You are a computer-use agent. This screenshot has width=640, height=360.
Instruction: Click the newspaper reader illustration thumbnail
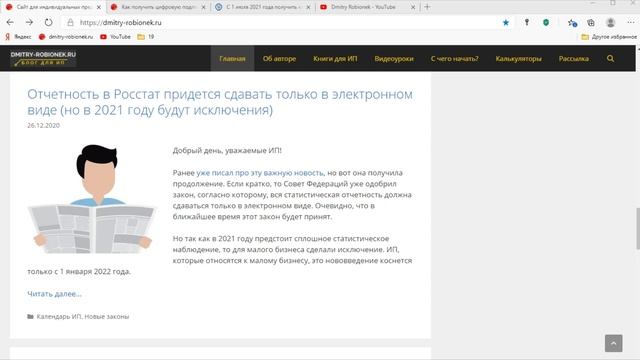point(93,199)
